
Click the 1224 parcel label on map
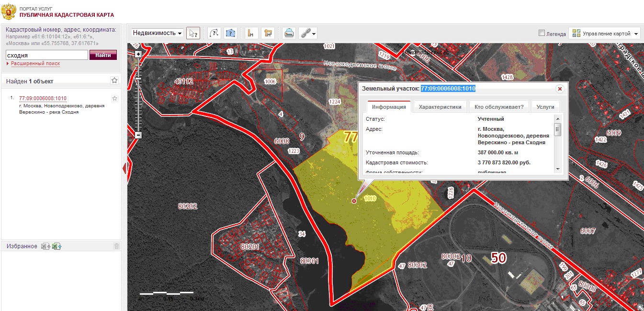[335, 102]
